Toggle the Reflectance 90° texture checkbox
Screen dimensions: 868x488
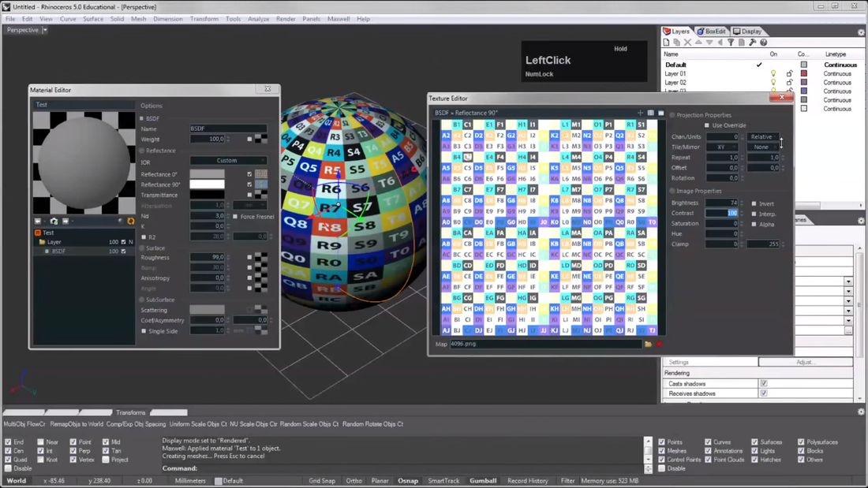(249, 184)
